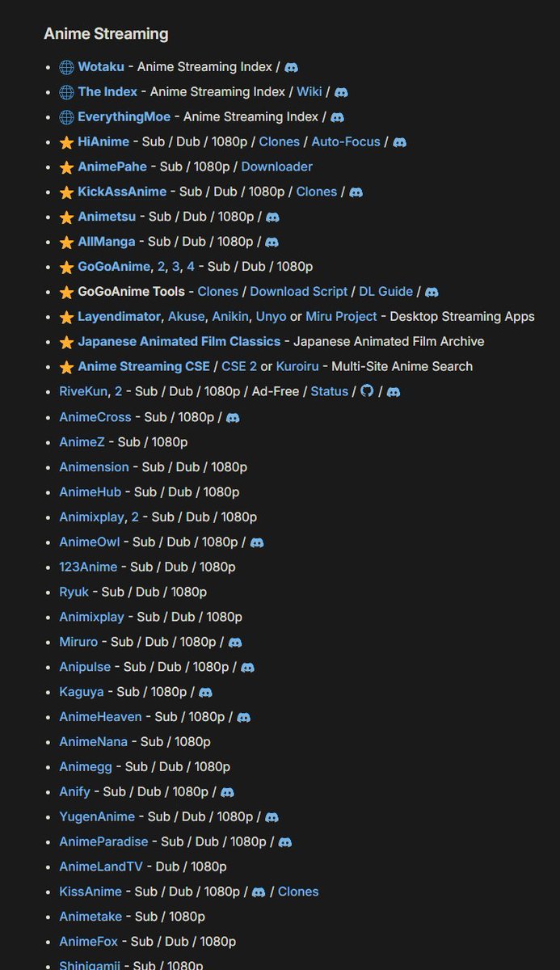Open the AnimeLandTV link
Screen dimensions: 560x970
[x=101, y=867]
